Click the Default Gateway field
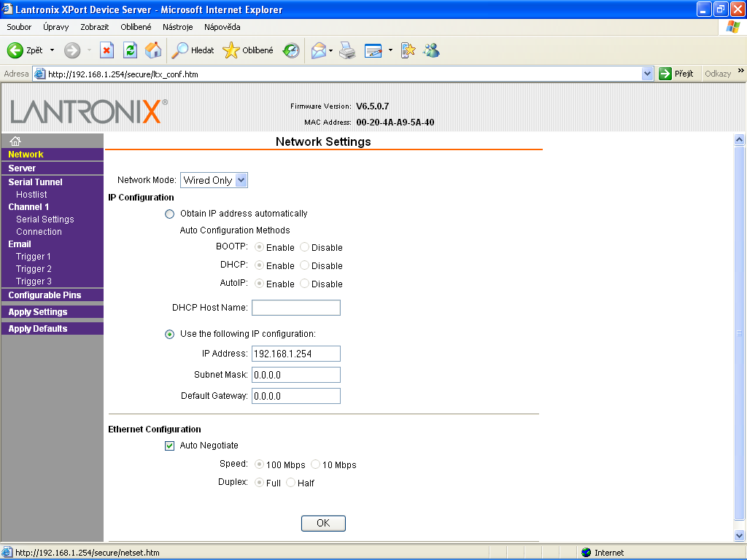 296,396
